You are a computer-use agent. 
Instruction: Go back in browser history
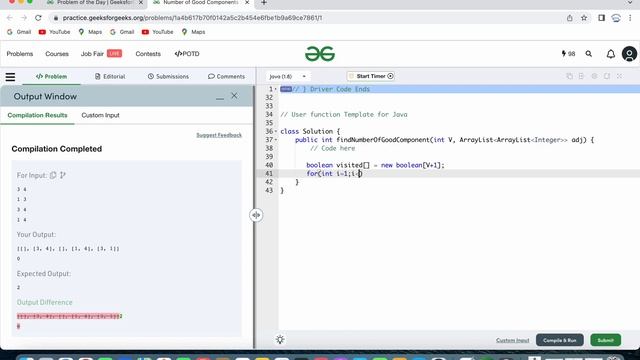point(10,18)
